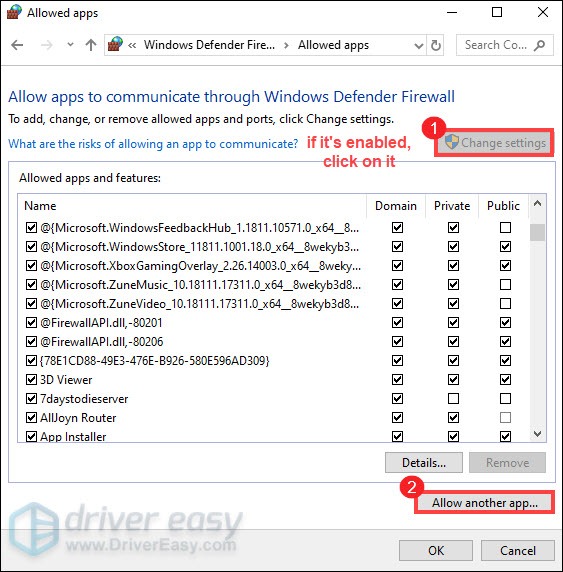563x572 pixels.
Task: Expand the address bar history dropdown
Action: point(419,46)
